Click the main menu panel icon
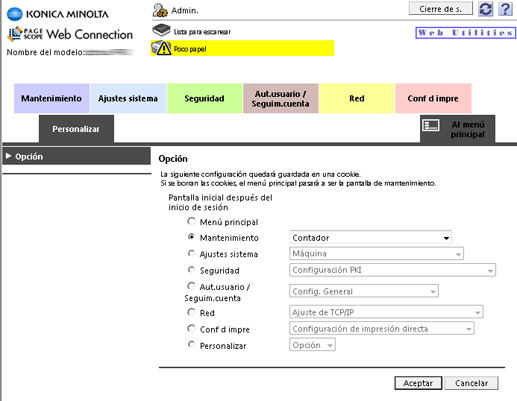This screenshot has height=401, width=517. click(431, 126)
